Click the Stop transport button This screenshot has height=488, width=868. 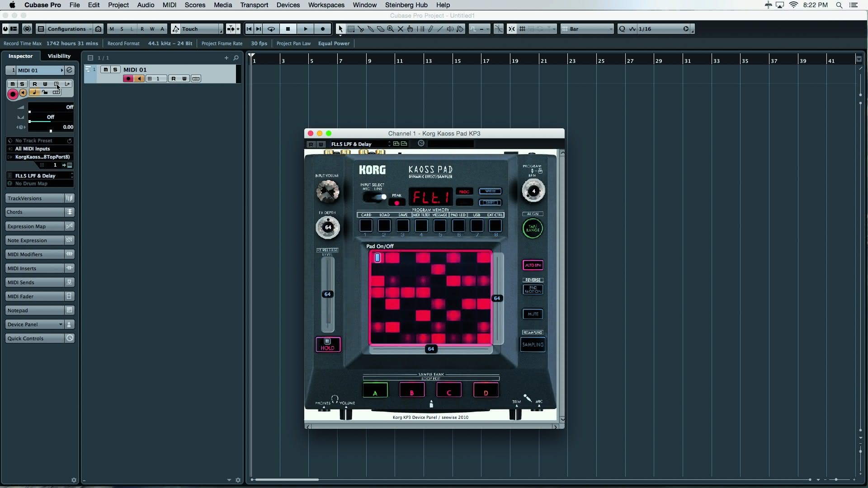point(288,29)
